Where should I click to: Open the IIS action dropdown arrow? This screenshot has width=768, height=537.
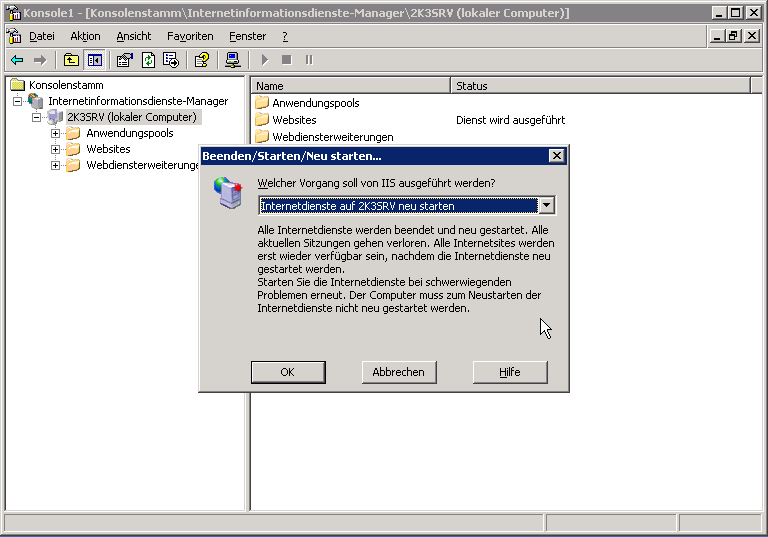click(547, 205)
